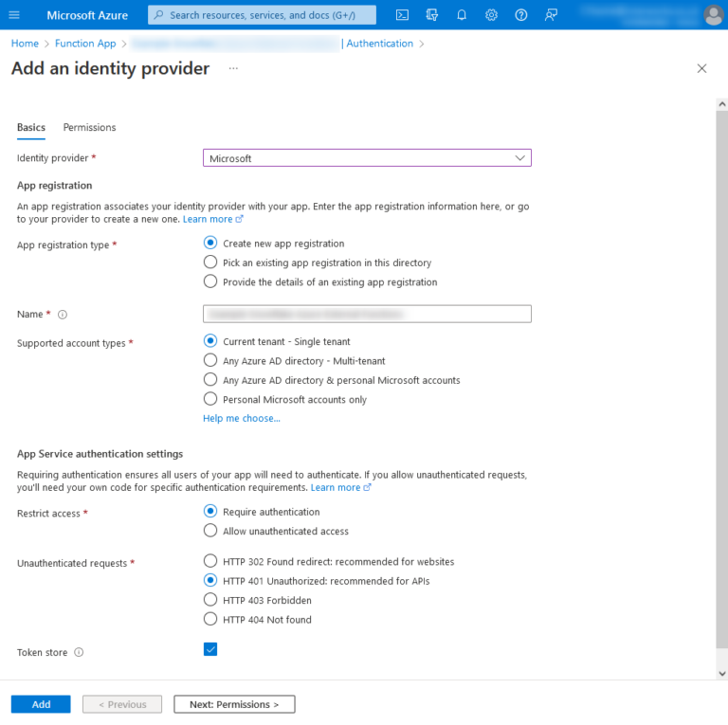Screen dimensions: 728x725
Task: Open Cloud Shell from top bar
Action: click(x=402, y=15)
